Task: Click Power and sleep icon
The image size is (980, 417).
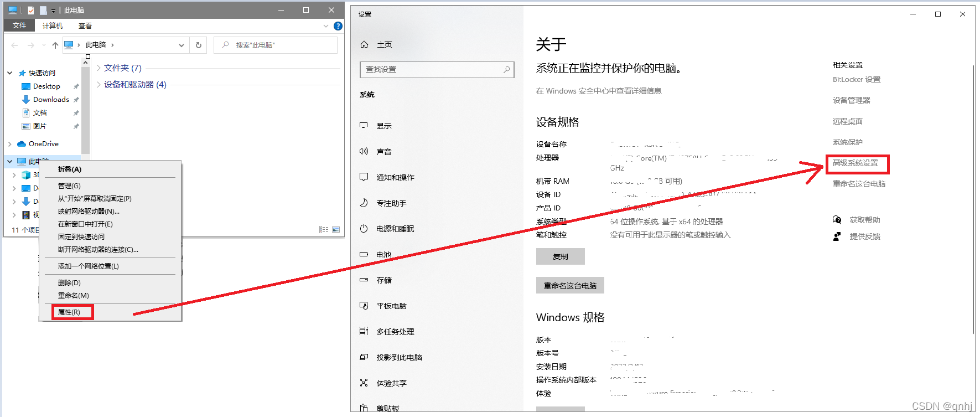Action: click(364, 229)
